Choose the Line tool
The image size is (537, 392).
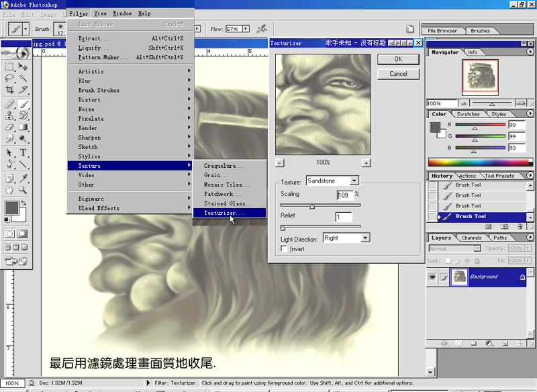[23, 164]
